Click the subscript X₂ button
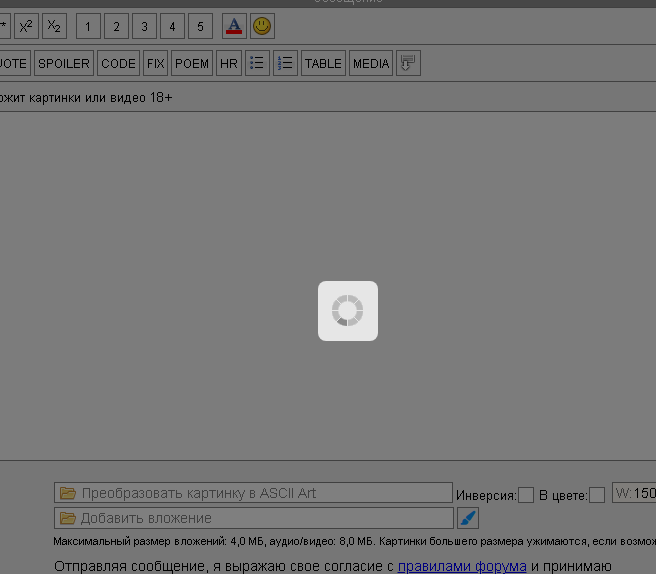The height and width of the screenshot is (574, 656). [x=54, y=27]
